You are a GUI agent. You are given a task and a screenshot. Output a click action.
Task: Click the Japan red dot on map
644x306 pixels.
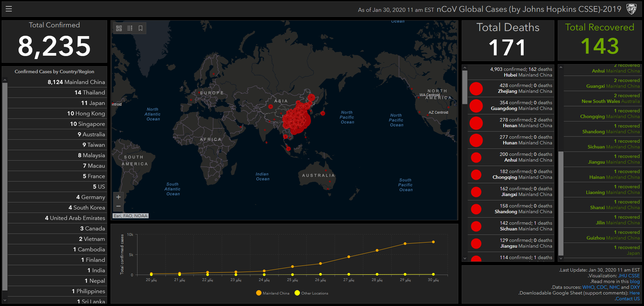[323, 113]
